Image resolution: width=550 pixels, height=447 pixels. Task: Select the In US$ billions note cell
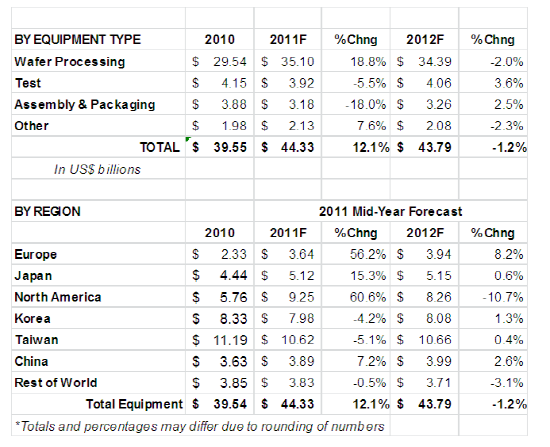(97, 169)
